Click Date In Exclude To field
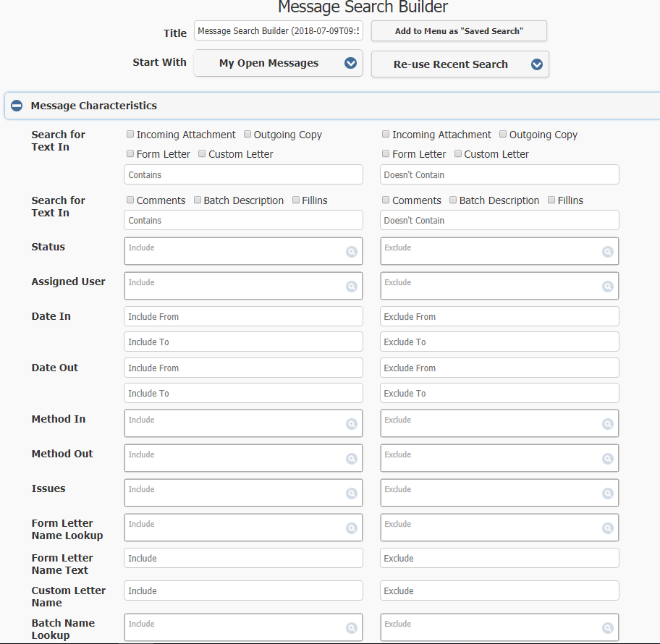Image resolution: width=660 pixels, height=644 pixels. coord(499,342)
